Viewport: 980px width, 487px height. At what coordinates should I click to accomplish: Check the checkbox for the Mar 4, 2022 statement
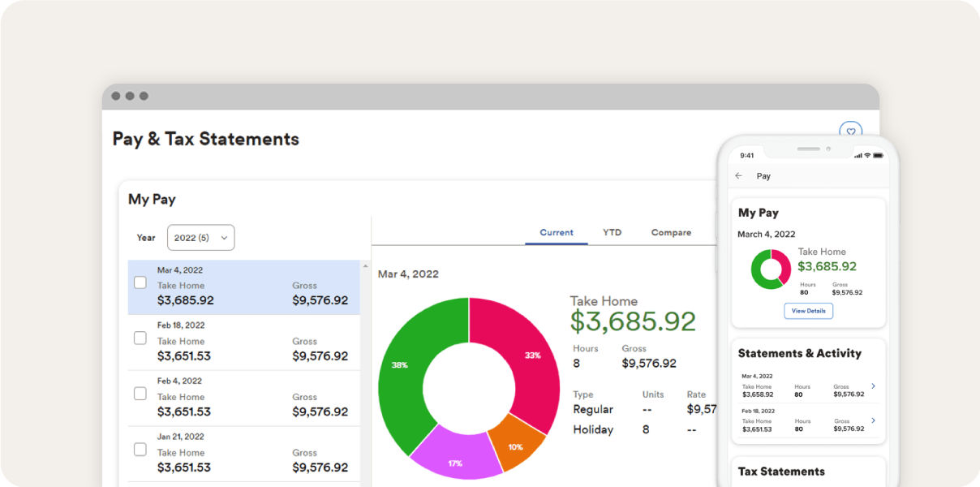(140, 282)
